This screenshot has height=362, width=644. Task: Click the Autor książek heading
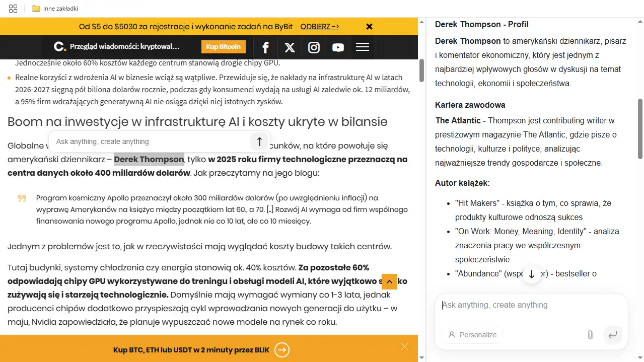point(462,183)
